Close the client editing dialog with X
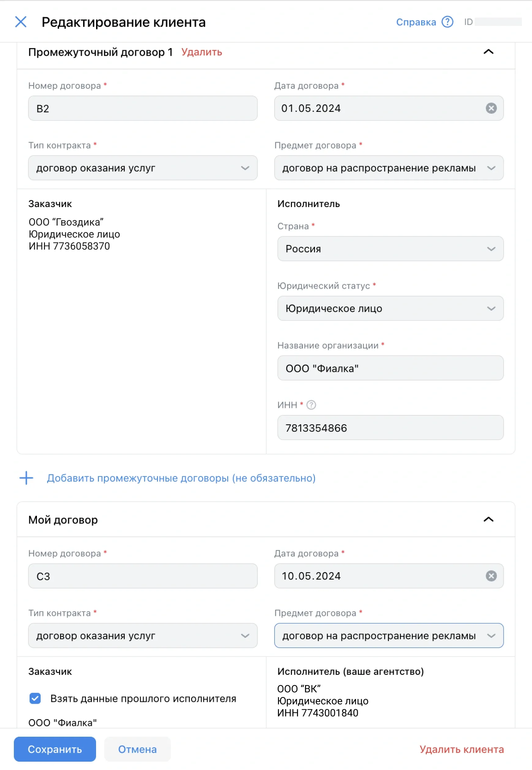Viewport: 532px width, 770px height. click(21, 22)
